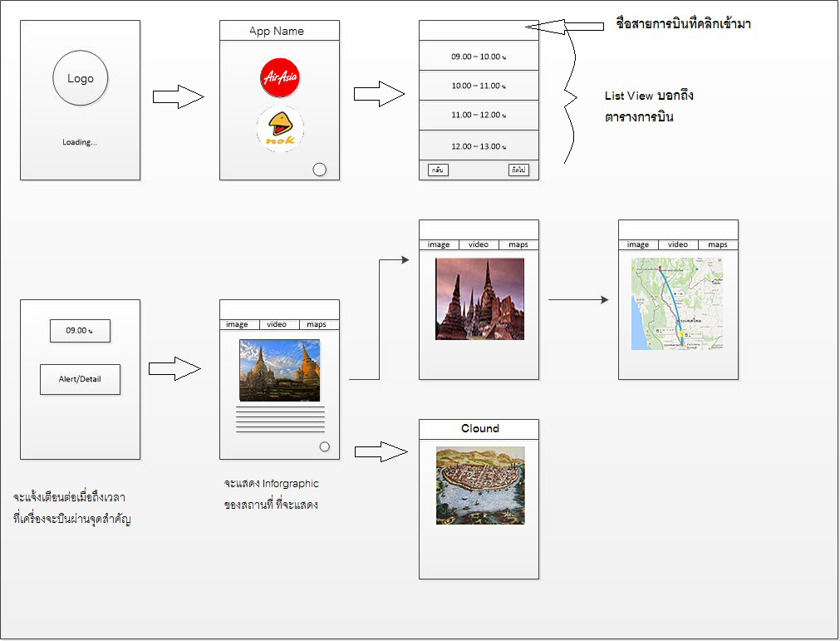Open the old city painting under Clound
Viewport: 840px width, 641px height.
coord(480,486)
